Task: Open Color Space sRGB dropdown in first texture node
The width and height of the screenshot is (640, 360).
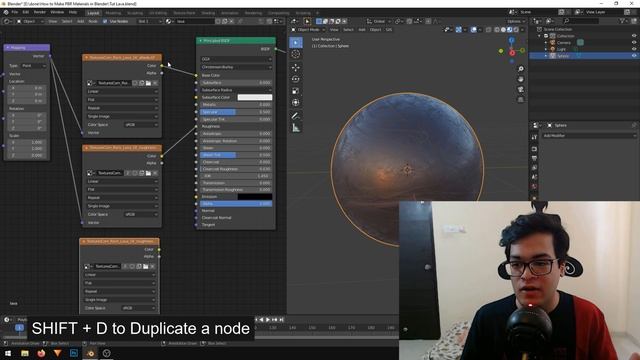Action: (x=141, y=124)
